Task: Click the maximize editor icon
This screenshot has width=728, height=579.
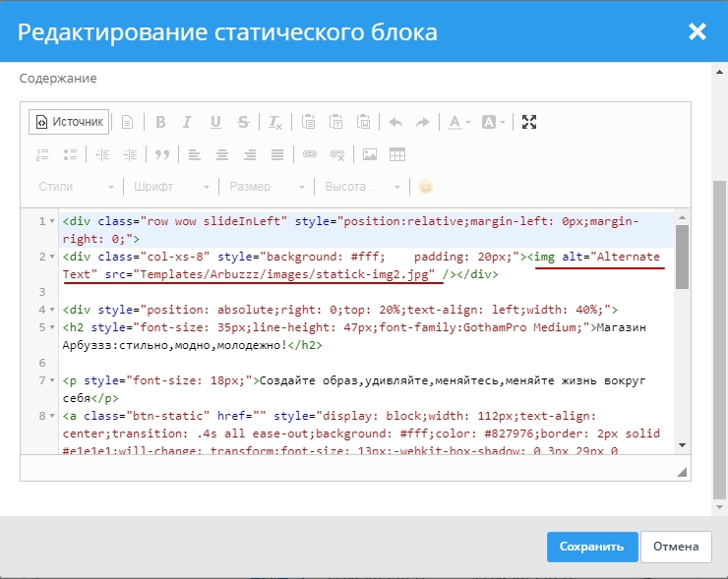Action: tap(529, 122)
